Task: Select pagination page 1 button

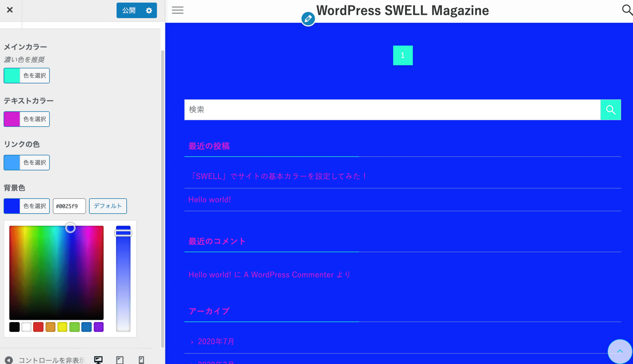Action: [403, 55]
